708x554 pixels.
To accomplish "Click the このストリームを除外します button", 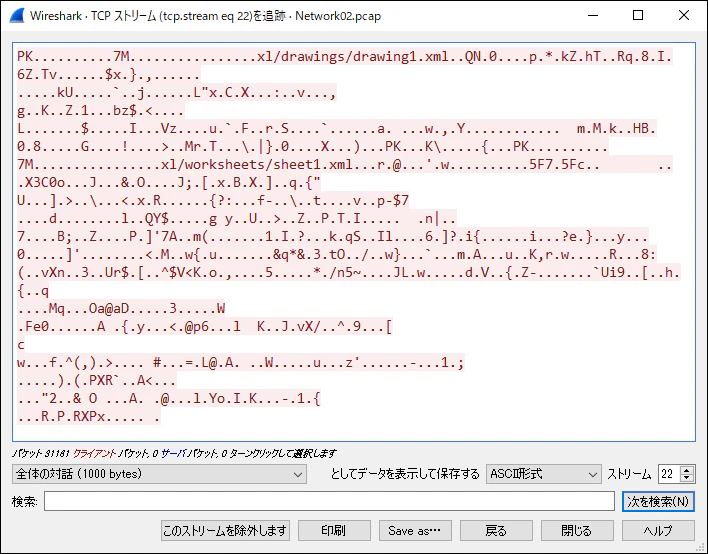I will (225, 531).
